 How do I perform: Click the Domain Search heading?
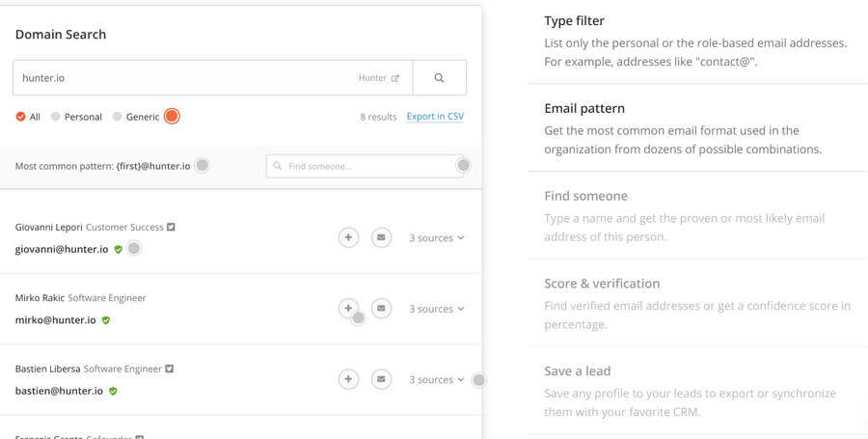61,35
